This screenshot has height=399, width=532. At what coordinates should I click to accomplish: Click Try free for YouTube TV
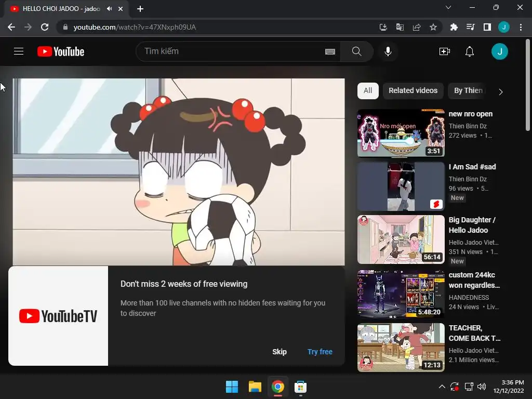(x=320, y=352)
